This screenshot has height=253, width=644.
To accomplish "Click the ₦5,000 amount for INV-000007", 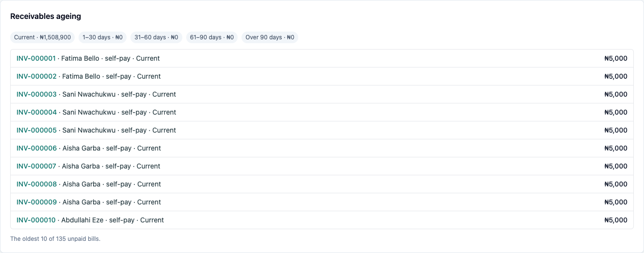I will [x=616, y=166].
